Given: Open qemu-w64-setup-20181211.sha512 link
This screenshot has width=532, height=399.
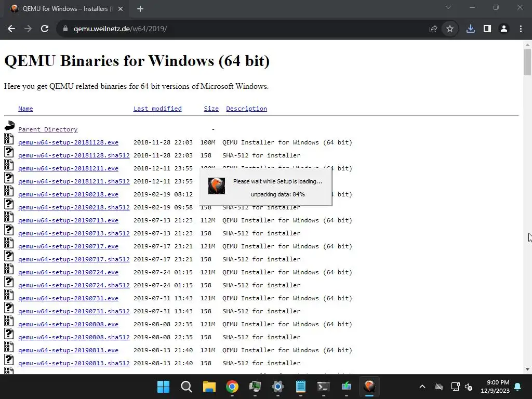Looking at the screenshot, I should pyautogui.click(x=74, y=181).
